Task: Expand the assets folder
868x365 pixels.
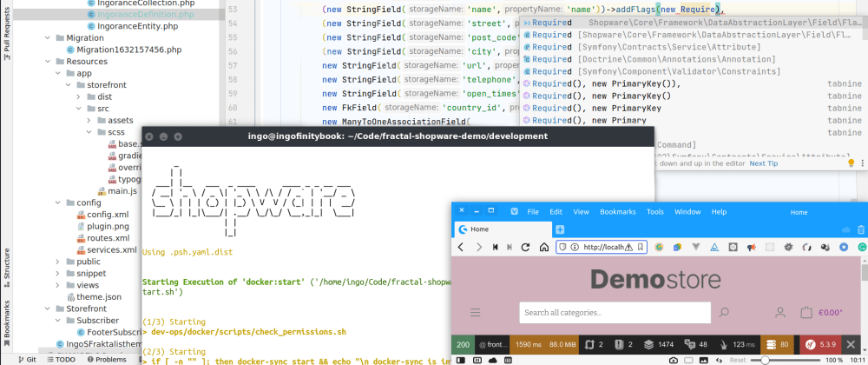Action: click(89, 120)
